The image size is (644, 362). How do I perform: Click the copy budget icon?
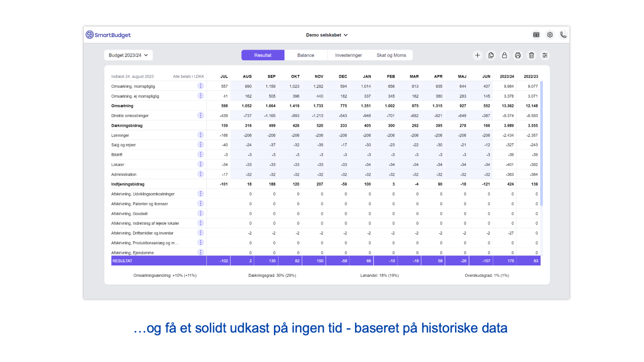coord(491,55)
